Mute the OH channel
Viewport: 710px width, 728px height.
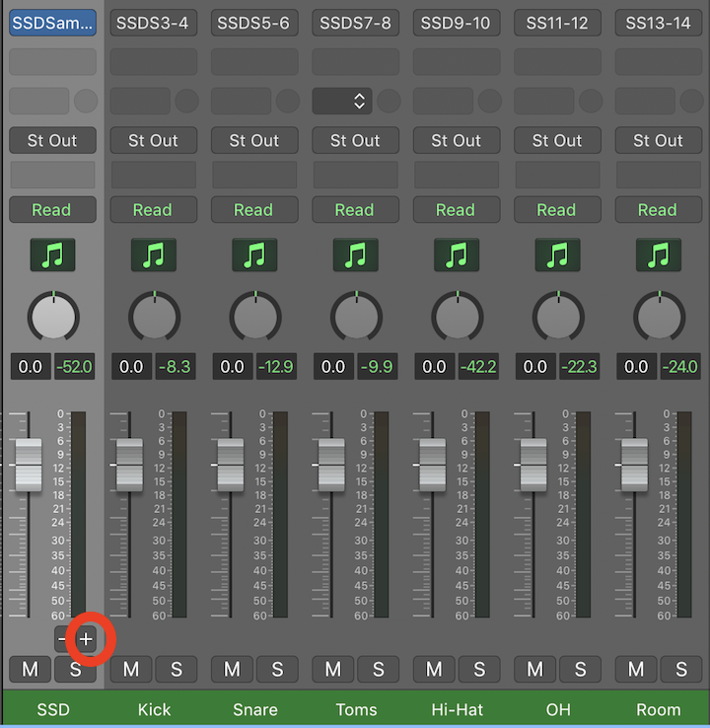534,669
